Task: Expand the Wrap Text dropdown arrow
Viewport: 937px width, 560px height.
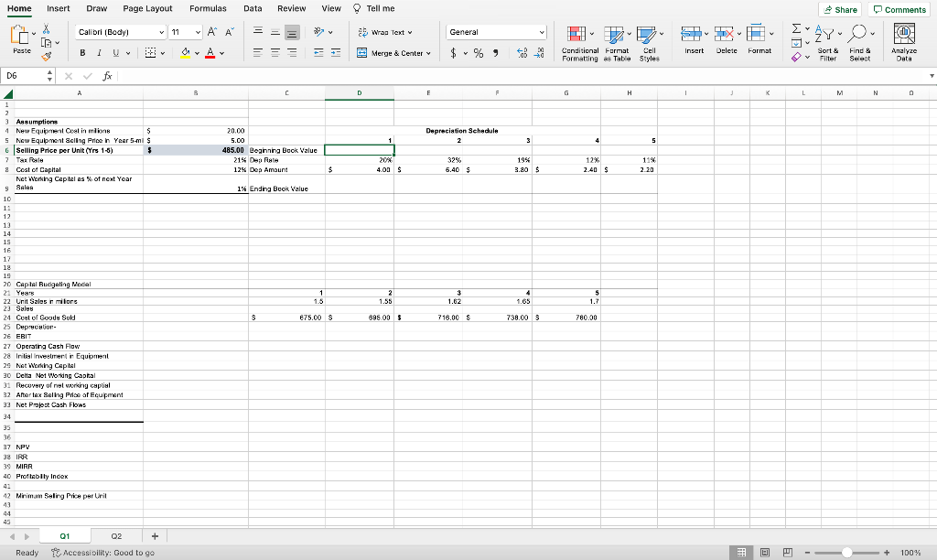Action: pyautogui.click(x=410, y=32)
